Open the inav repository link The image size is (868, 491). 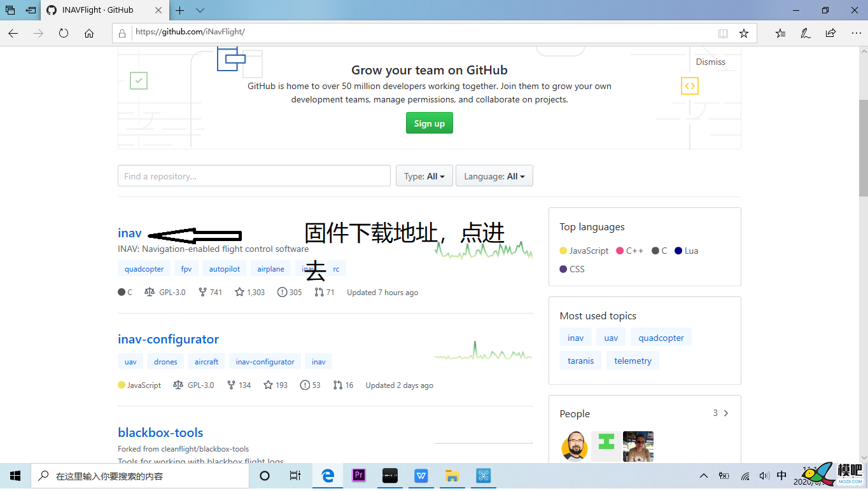point(130,233)
